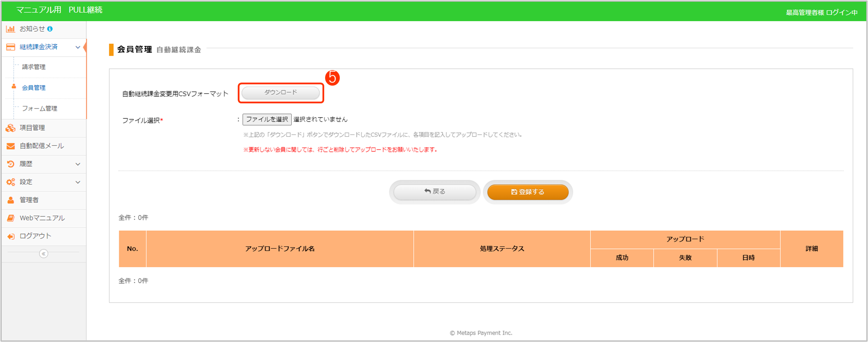Click the 設定 gears icon
Image resolution: width=868 pixels, height=342 pixels.
tap(10, 182)
